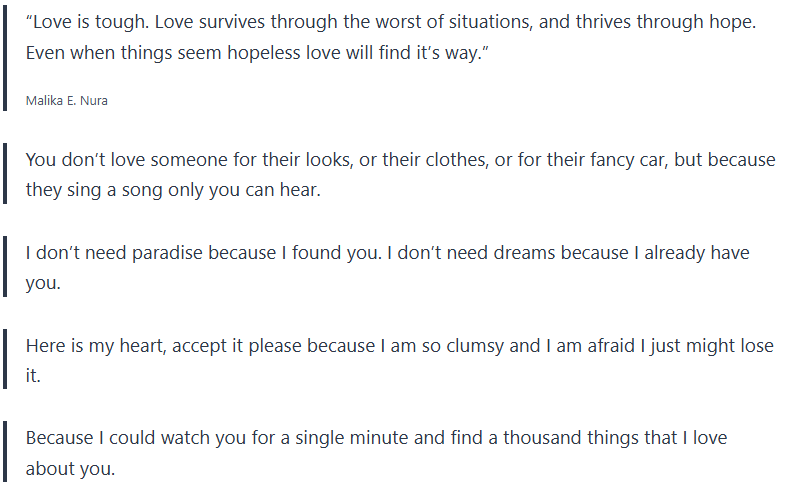Click the vertical bar beside "paradise" quote
805x486 pixels.
4,267
